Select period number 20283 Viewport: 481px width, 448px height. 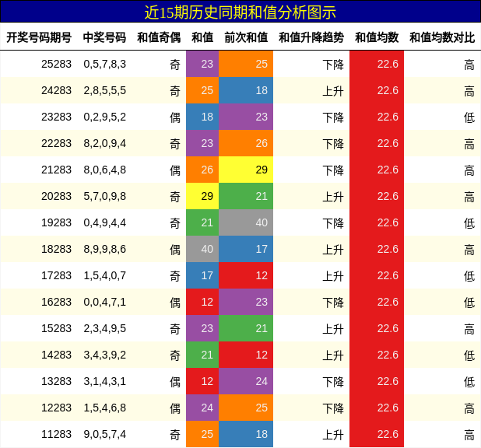pyautogui.click(x=57, y=196)
